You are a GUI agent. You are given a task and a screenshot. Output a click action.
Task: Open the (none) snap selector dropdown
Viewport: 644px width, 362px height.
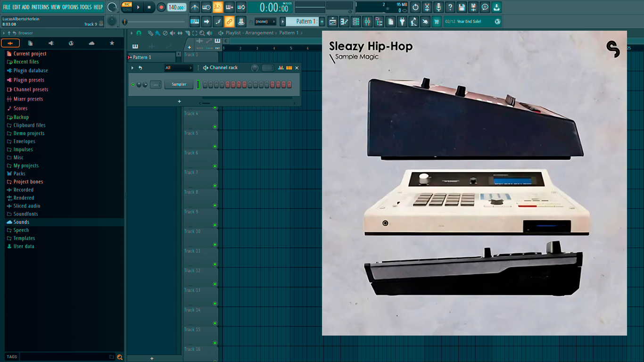(x=265, y=21)
